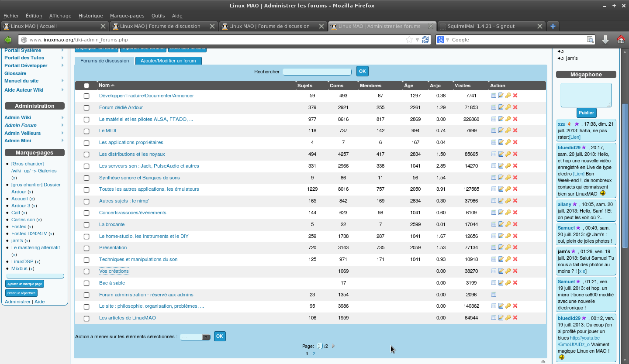Expand the Manuel du site submenu arrow
Image resolution: width=629 pixels, height=364 pixels.
pyautogui.click(x=62, y=81)
